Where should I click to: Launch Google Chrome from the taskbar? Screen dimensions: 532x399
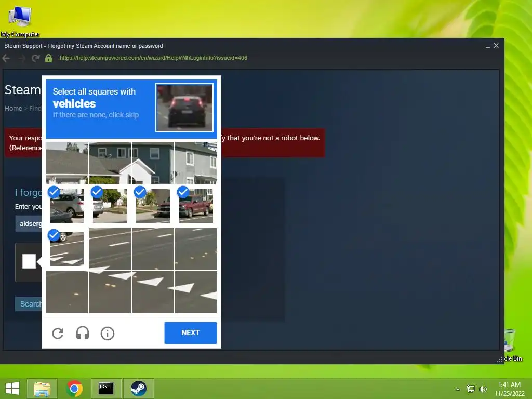click(74, 389)
